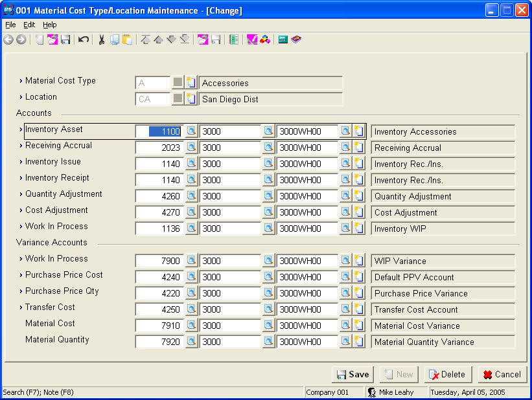Click the second Open folder toolbar icon

[203, 39]
